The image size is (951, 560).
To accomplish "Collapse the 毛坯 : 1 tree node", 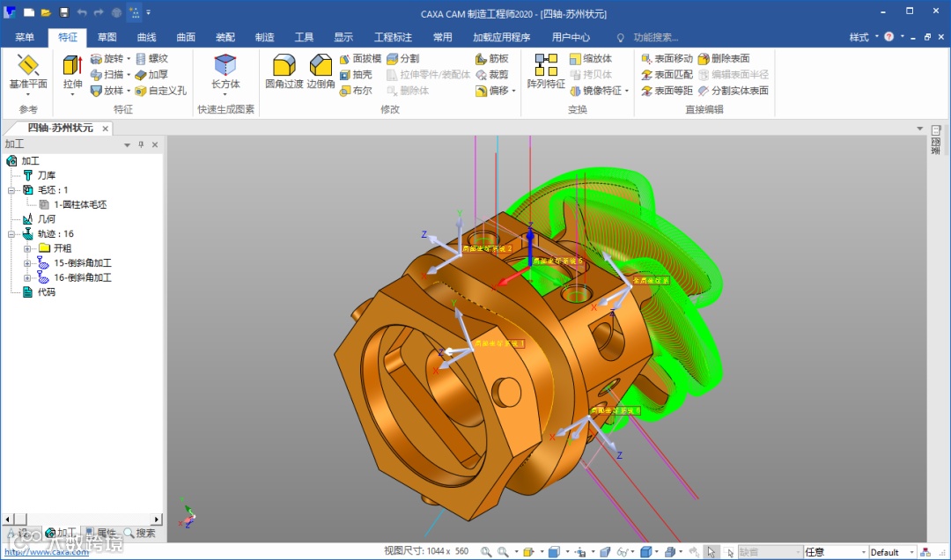I will (x=11, y=190).
